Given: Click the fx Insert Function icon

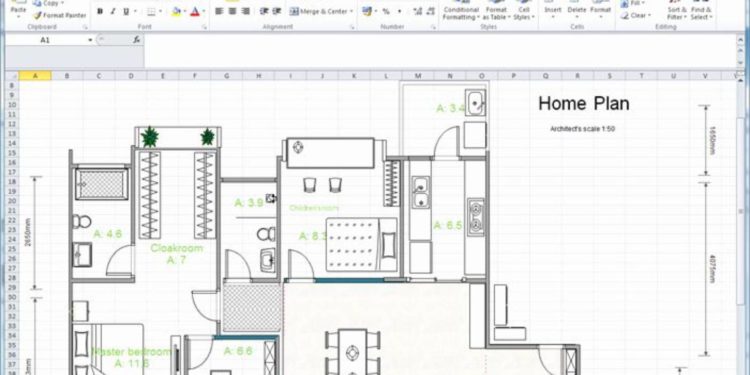Looking at the screenshot, I should click(136, 41).
